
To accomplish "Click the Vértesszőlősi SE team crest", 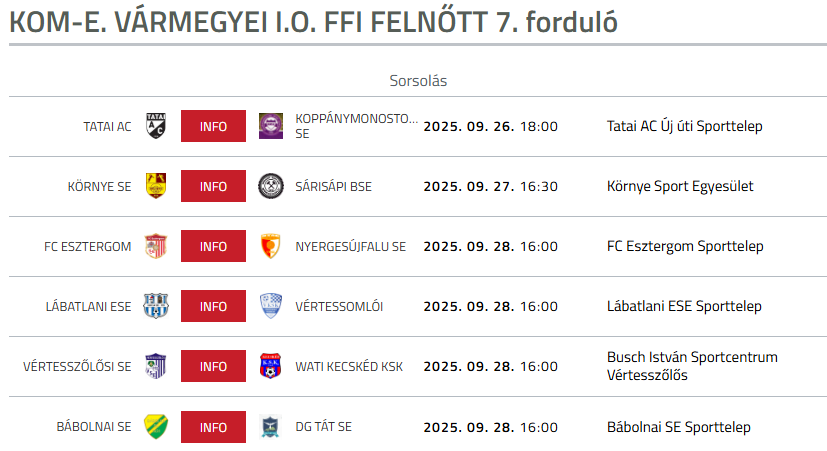I will (156, 366).
